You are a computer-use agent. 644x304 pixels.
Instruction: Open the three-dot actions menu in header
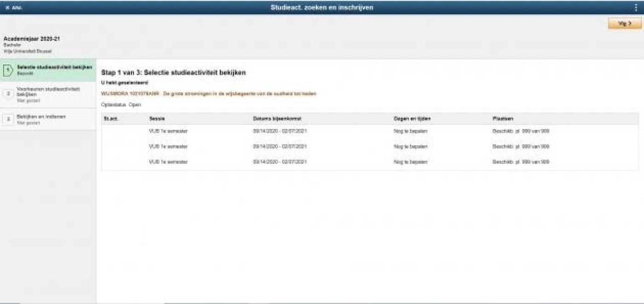point(636,7)
